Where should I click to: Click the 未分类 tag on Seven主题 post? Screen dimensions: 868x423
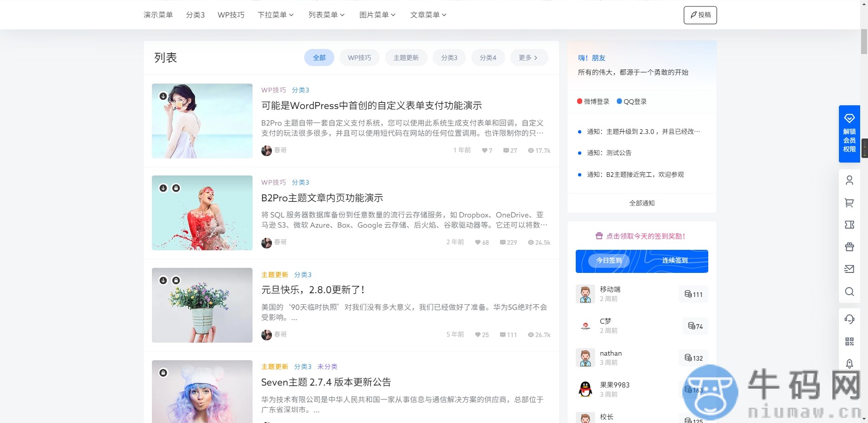327,367
